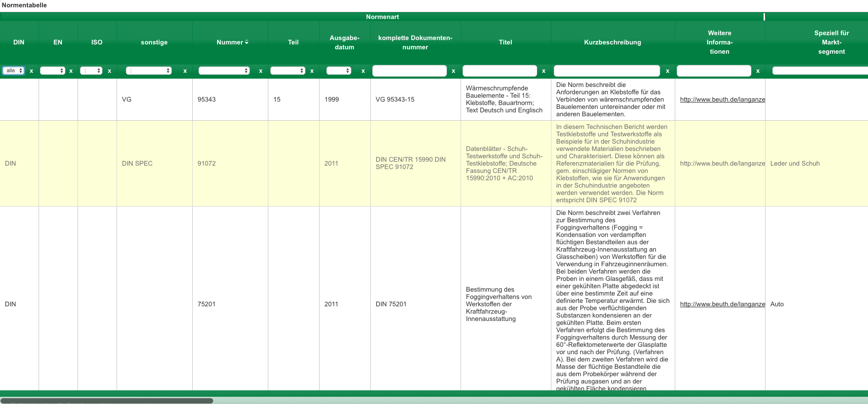Image resolution: width=868 pixels, height=404 pixels.
Task: Open the beuth.de link in the DIN SPEC 91072 row
Action: pyautogui.click(x=723, y=164)
